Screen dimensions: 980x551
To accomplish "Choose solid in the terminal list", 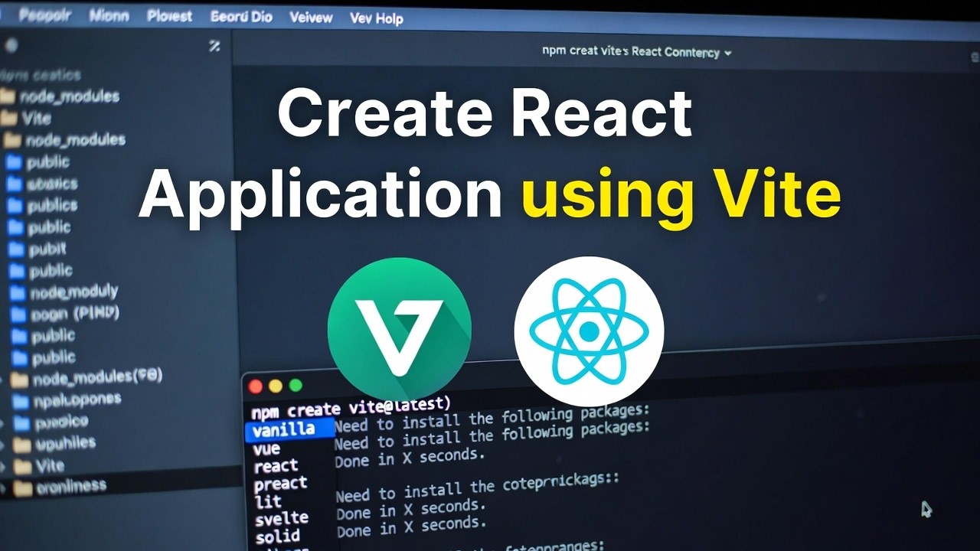I will [x=277, y=536].
